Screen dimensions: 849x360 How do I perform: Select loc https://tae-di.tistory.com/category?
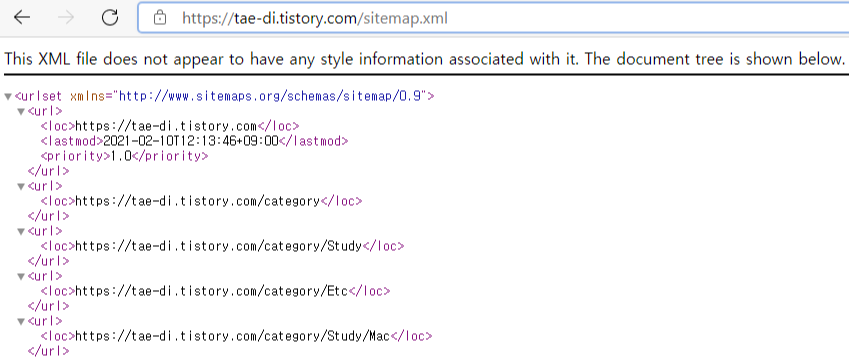pos(198,201)
